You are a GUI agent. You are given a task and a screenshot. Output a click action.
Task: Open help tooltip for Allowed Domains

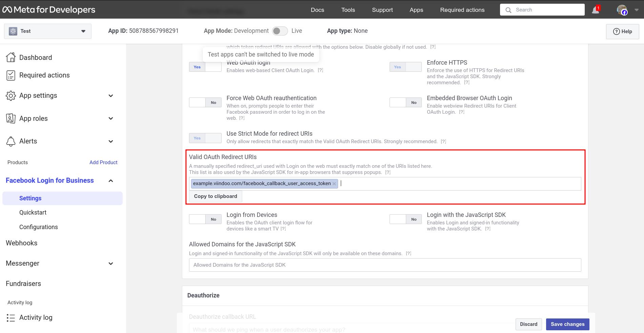(408, 253)
